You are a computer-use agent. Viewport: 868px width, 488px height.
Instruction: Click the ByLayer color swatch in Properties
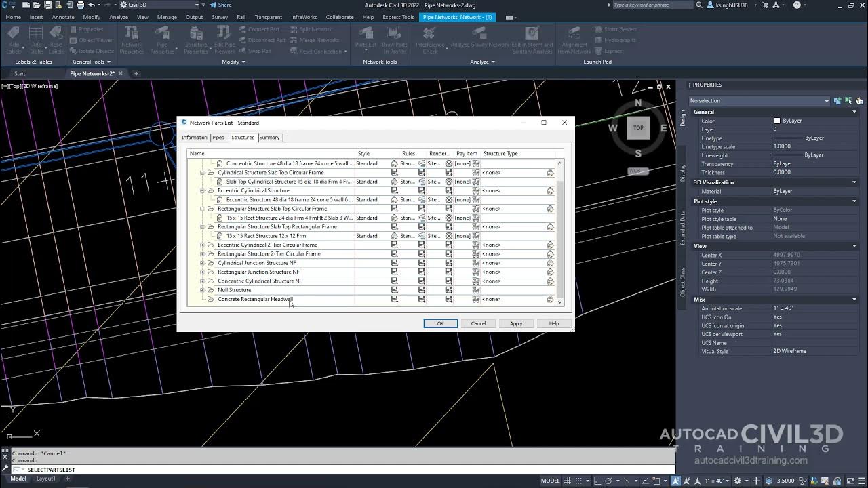tap(777, 121)
